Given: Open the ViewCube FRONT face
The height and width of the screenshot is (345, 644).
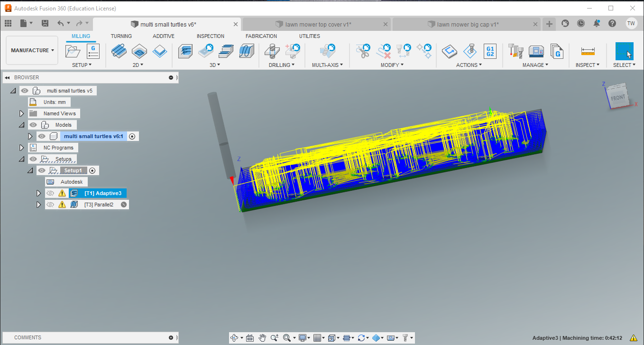Looking at the screenshot, I should pyautogui.click(x=617, y=98).
